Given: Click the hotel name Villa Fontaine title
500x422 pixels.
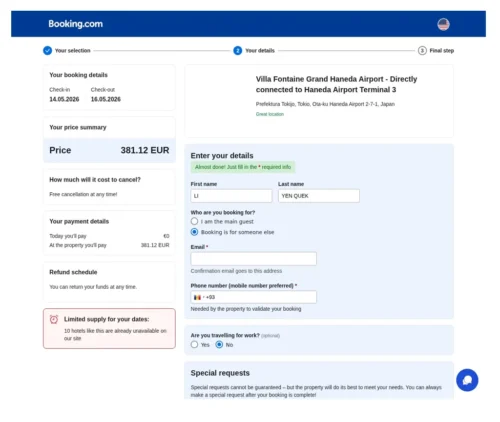Looking at the screenshot, I should [x=336, y=84].
